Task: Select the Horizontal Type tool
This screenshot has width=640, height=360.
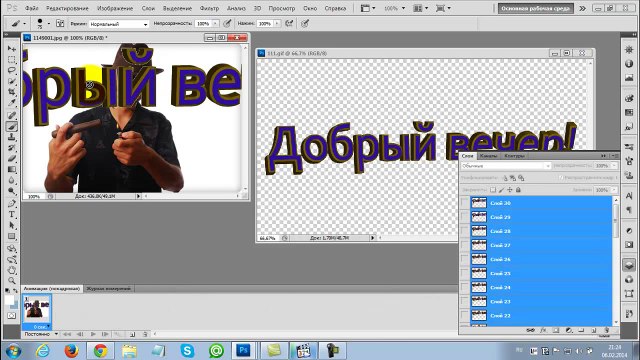Action: click(11, 214)
